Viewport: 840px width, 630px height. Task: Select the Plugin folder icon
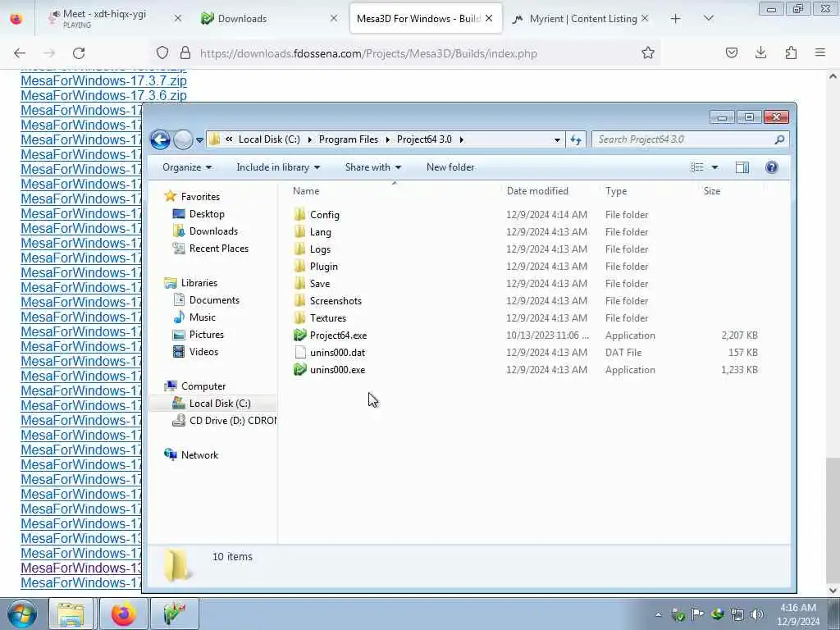pos(300,267)
